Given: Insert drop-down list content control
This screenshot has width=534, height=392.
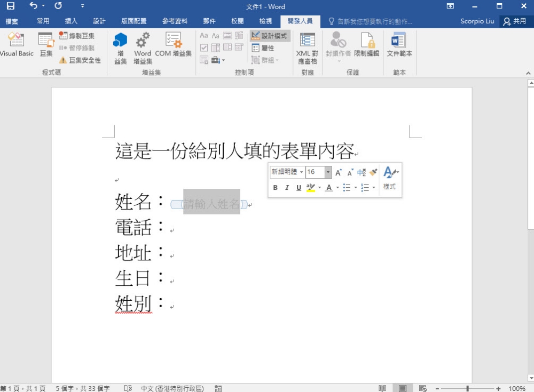Looking at the screenshot, I should [227, 47].
